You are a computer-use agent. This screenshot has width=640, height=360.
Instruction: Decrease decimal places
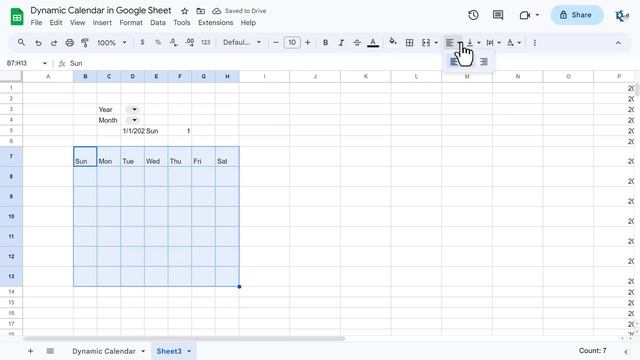[173, 42]
